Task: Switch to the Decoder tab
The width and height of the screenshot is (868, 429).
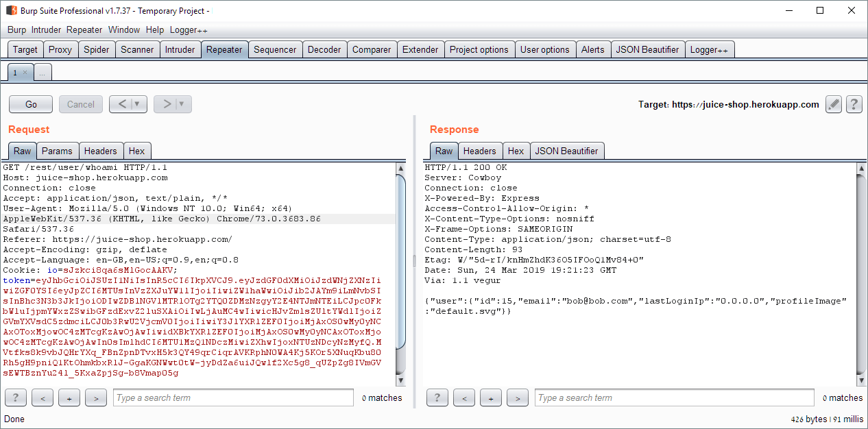Action: 324,49
